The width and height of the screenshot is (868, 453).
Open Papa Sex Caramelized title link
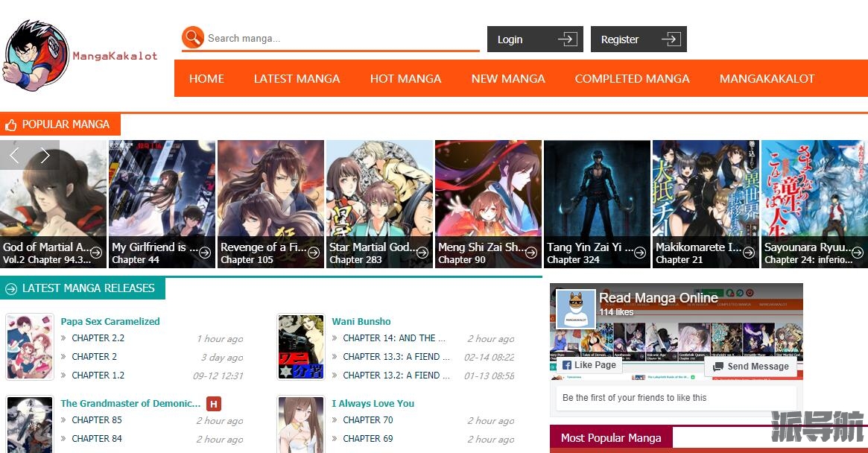coord(110,321)
